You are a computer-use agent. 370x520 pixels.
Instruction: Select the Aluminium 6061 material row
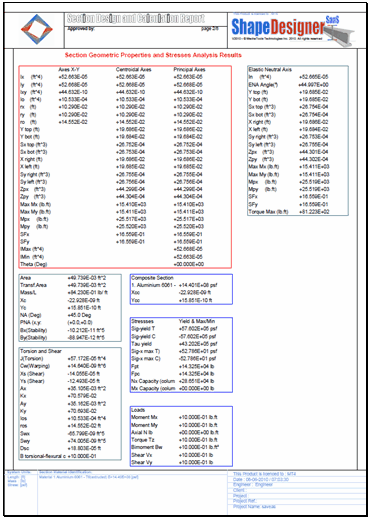coord(174,285)
